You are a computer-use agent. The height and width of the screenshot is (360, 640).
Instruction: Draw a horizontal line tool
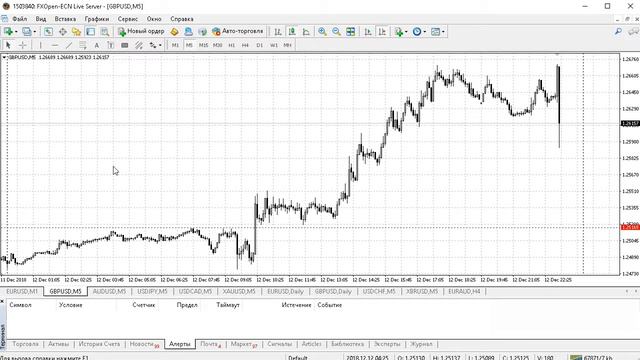pos(55,45)
